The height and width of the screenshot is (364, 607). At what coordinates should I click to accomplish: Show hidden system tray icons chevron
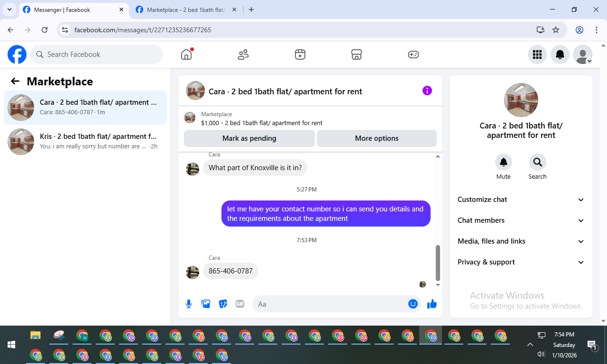530,345
